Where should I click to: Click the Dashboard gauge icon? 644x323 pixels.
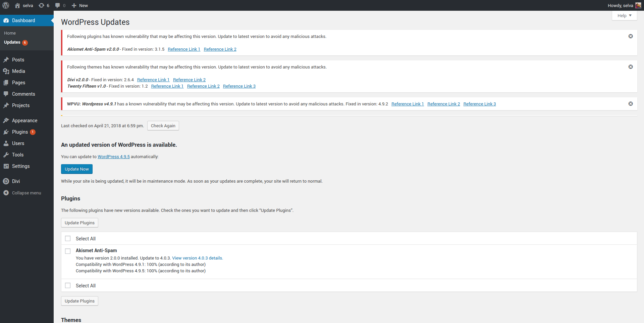(x=6, y=20)
